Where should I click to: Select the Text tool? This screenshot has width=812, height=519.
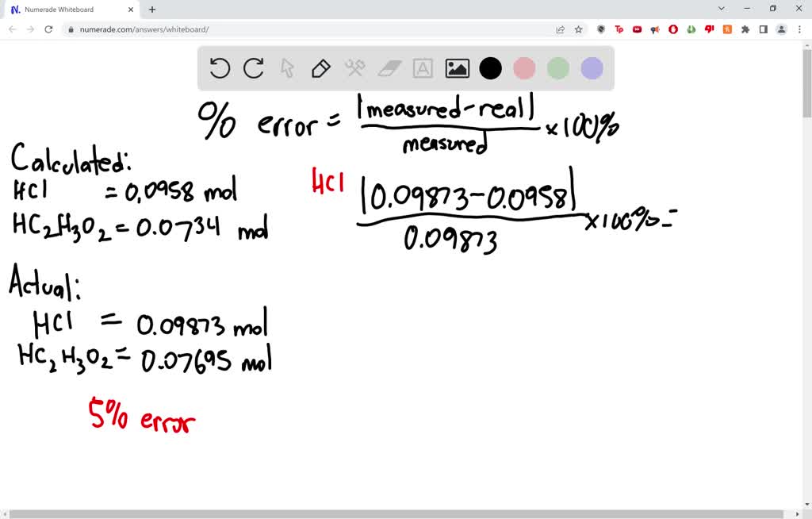click(x=423, y=68)
